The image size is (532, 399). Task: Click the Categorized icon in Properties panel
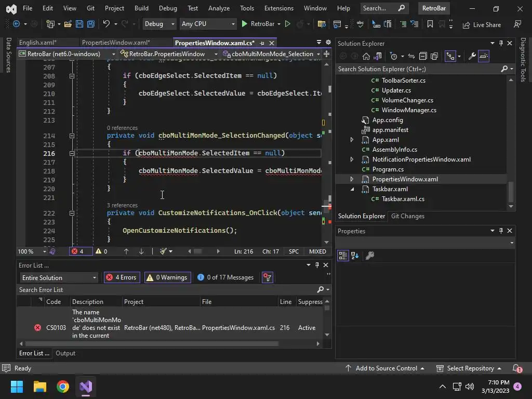(x=343, y=256)
